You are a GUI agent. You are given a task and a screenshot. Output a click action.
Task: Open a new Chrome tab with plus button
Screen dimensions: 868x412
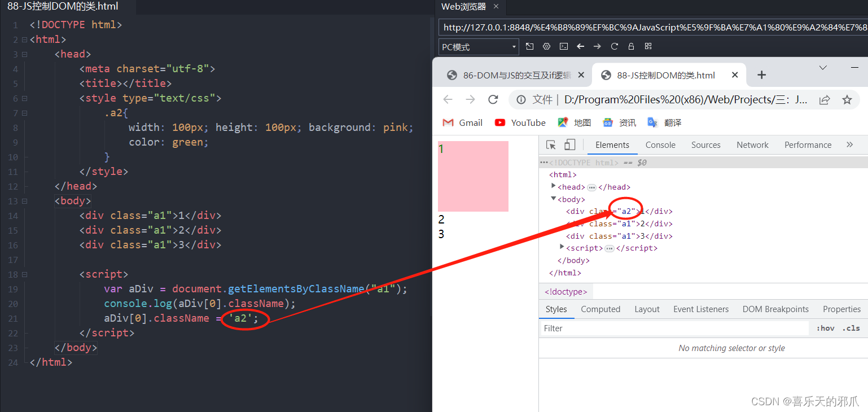coord(761,75)
